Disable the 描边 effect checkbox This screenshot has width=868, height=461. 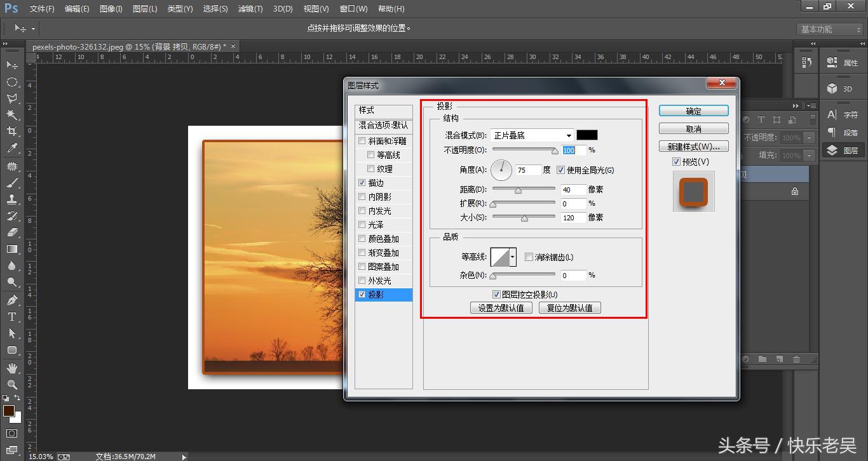click(x=362, y=182)
